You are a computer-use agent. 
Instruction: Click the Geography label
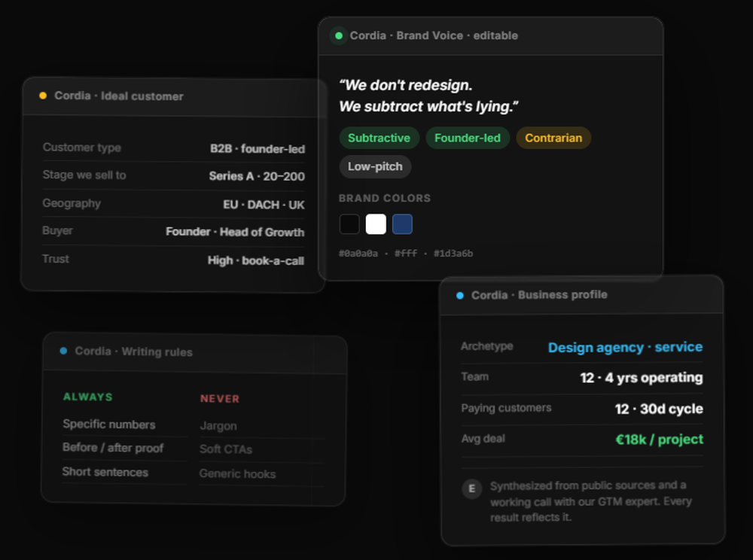pyautogui.click(x=72, y=203)
